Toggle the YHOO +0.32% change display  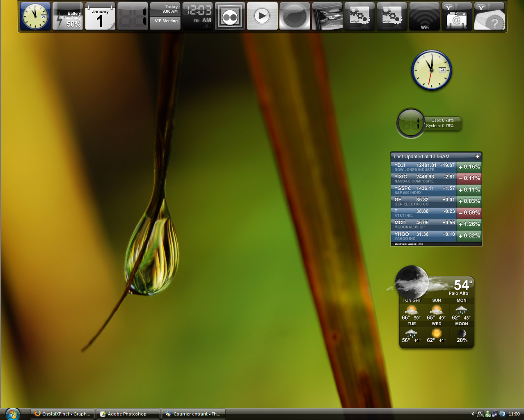469,236
